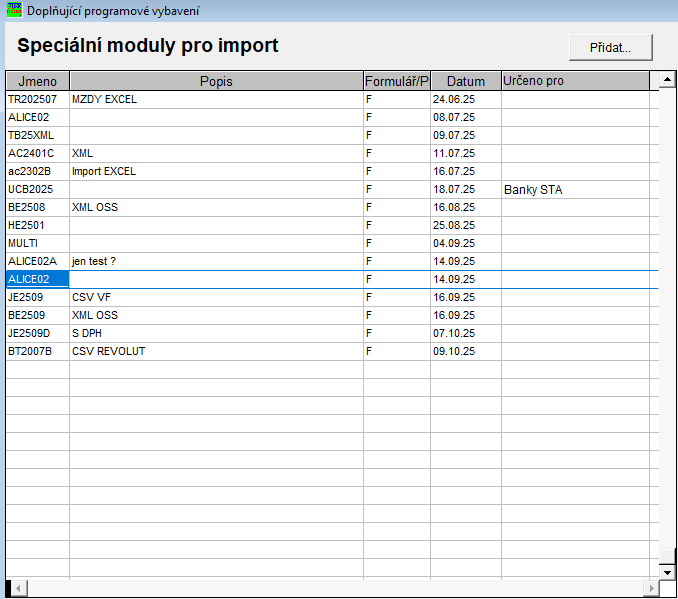
Task: Click the XML description of AC2401C
Action: pos(216,154)
